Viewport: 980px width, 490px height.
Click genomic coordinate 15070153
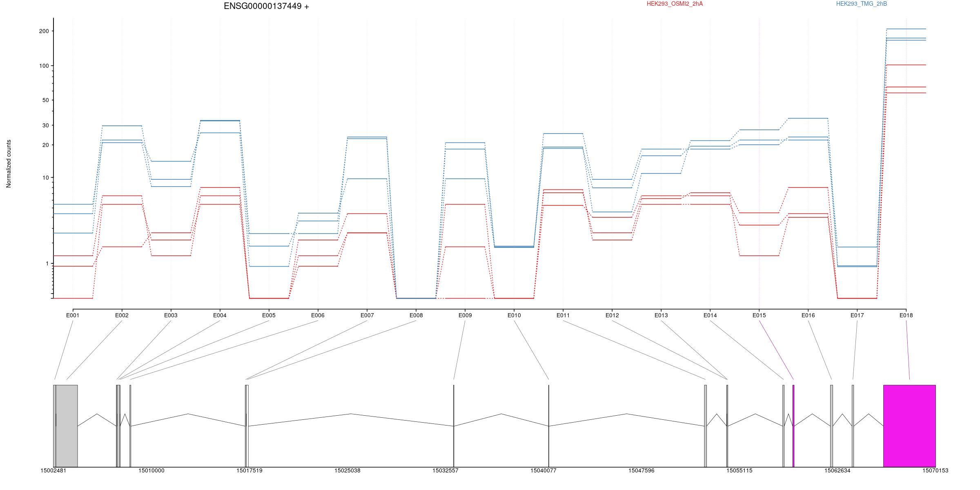pos(935,470)
